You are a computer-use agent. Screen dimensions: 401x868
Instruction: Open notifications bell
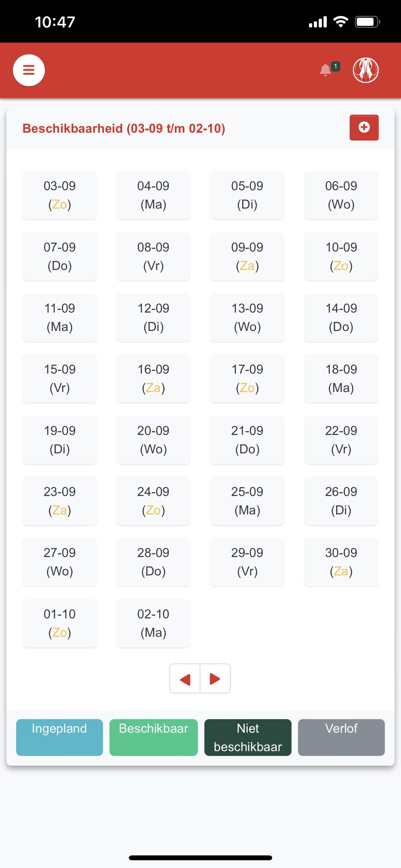[325, 70]
